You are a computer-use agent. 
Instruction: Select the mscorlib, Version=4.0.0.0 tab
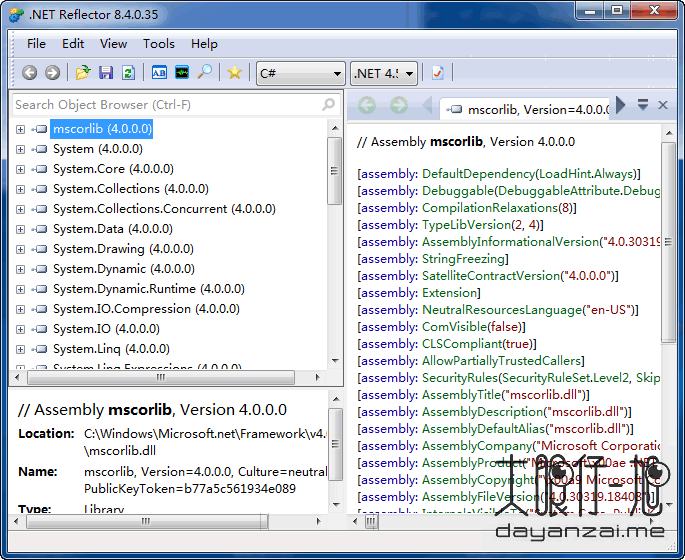pos(527,109)
